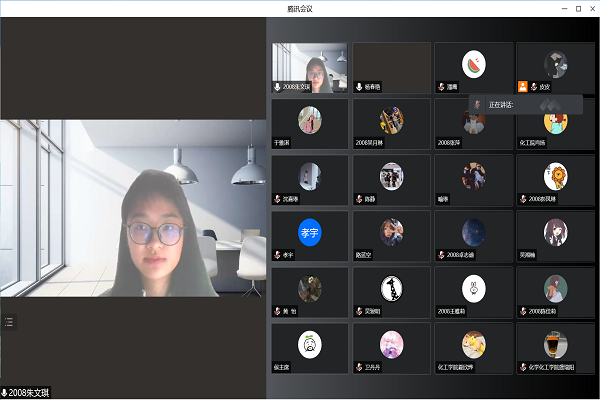600x400 pixels.
Task: Click the list icon below the main video
Action: click(x=9, y=321)
